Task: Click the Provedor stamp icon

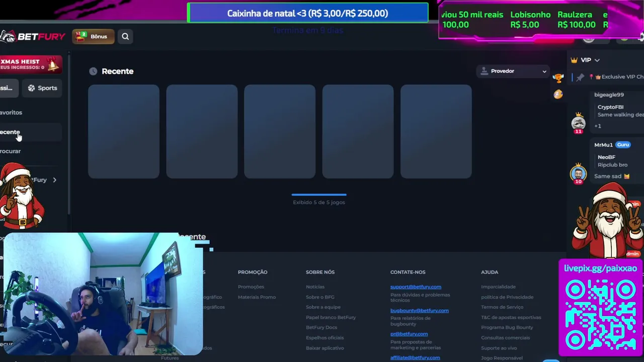Action: tap(484, 71)
